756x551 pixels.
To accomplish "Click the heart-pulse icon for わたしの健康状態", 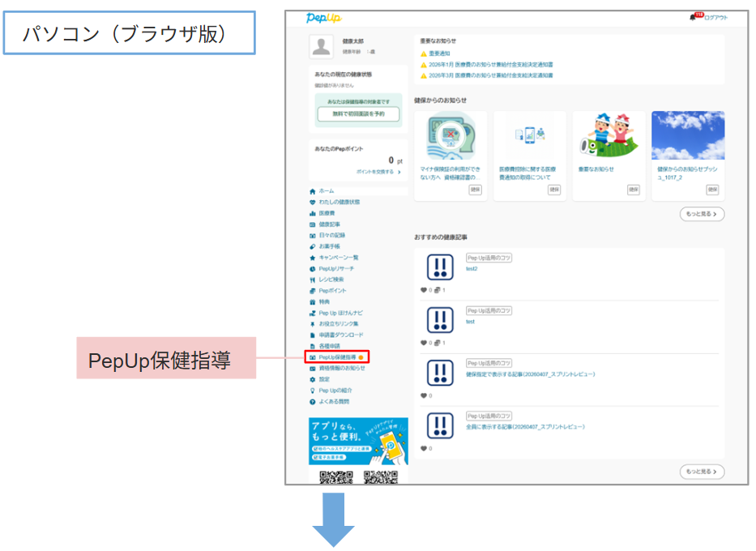I will [x=313, y=203].
